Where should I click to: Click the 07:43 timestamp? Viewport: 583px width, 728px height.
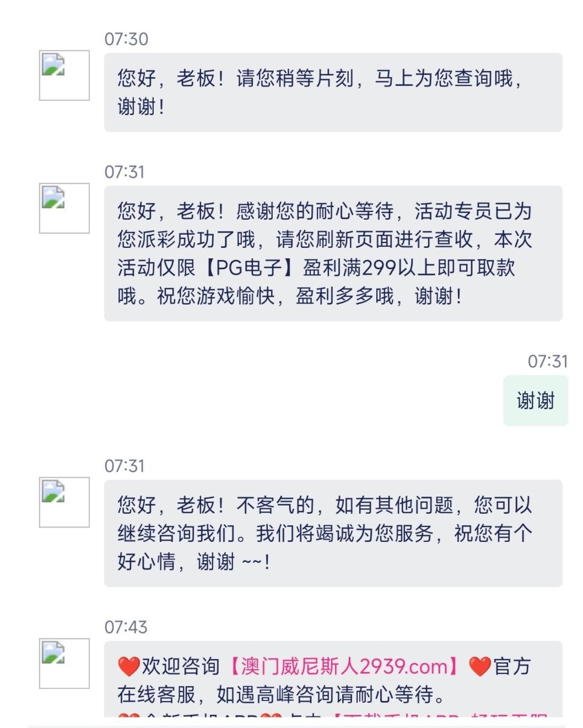126,627
